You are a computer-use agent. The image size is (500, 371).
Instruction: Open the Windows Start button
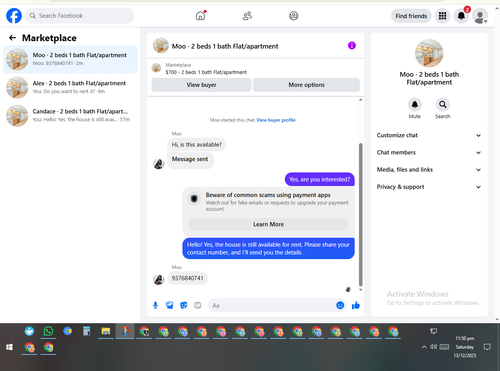click(x=9, y=347)
